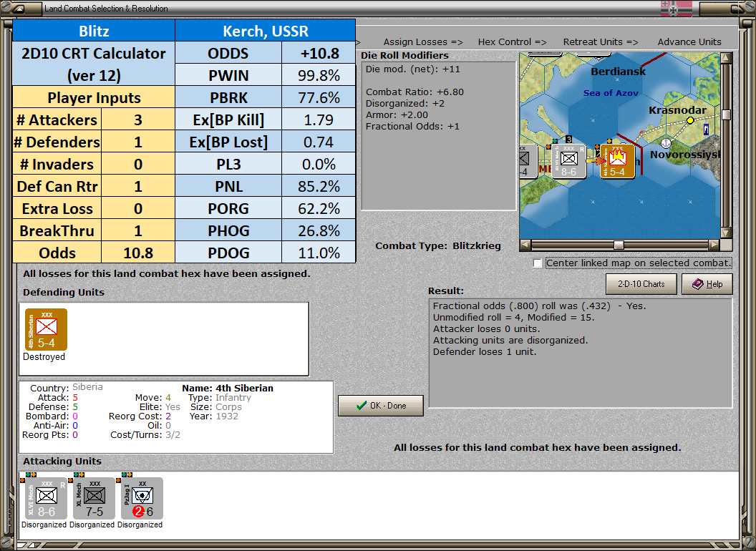Image resolution: width=756 pixels, height=551 pixels.
Task: Click the Combat Ratio +6.80 modifier line
Action: pyautogui.click(x=415, y=92)
